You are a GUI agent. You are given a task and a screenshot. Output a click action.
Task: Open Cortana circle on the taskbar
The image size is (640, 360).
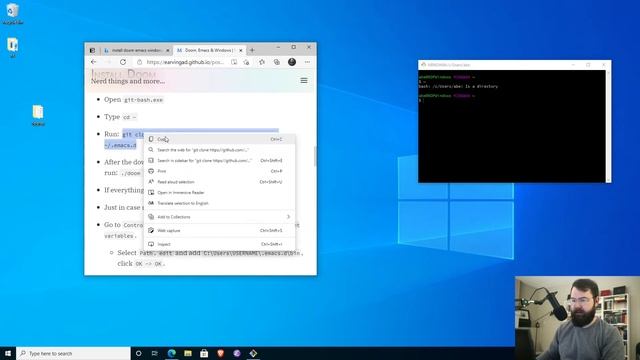pos(138,353)
